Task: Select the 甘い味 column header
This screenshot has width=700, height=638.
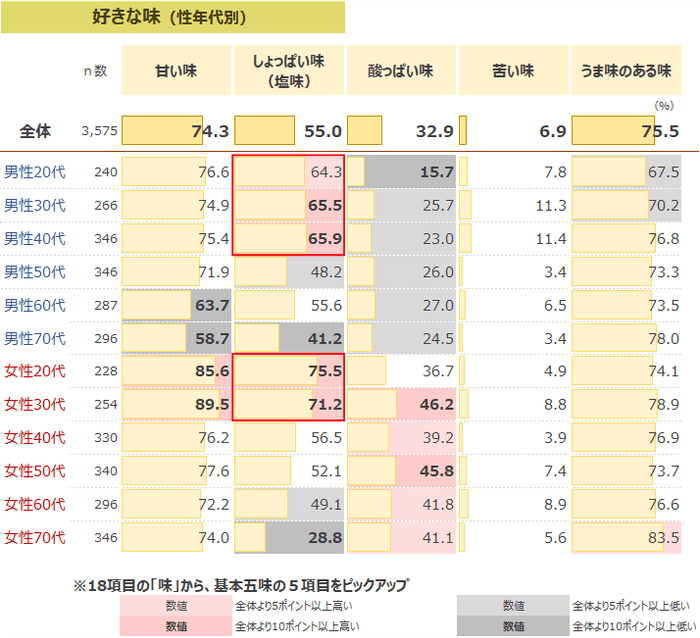Action: (x=176, y=71)
